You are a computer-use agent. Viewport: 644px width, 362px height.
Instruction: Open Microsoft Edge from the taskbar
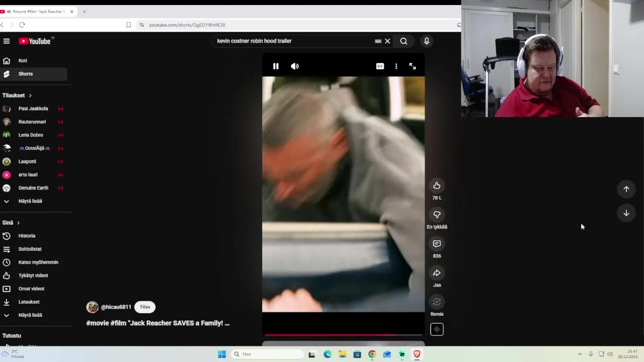pos(328,354)
